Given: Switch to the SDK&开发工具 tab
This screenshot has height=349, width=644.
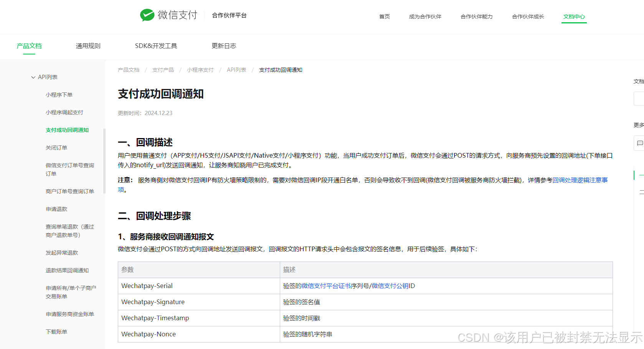Looking at the screenshot, I should coord(156,46).
